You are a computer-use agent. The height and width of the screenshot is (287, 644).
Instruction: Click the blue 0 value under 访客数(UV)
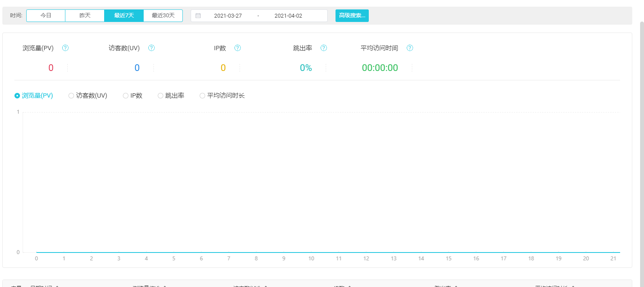(137, 68)
